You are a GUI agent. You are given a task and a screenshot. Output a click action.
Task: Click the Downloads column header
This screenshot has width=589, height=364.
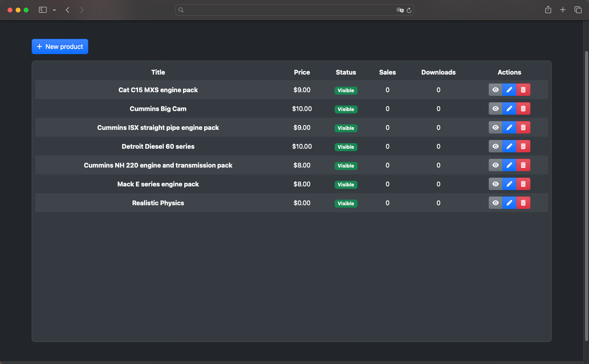pyautogui.click(x=439, y=72)
